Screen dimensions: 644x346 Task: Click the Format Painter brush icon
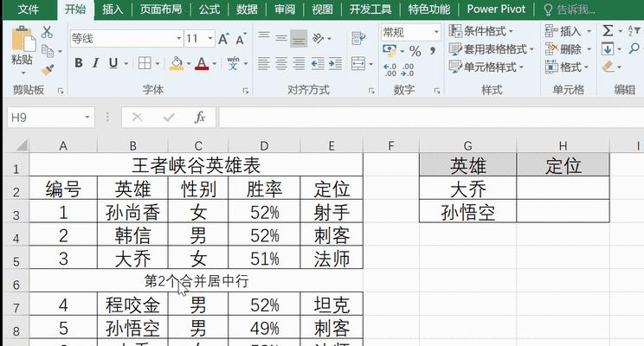point(48,70)
